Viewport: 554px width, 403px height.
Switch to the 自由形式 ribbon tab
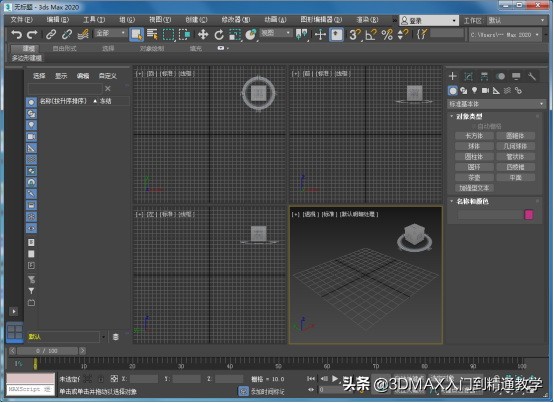click(x=64, y=48)
